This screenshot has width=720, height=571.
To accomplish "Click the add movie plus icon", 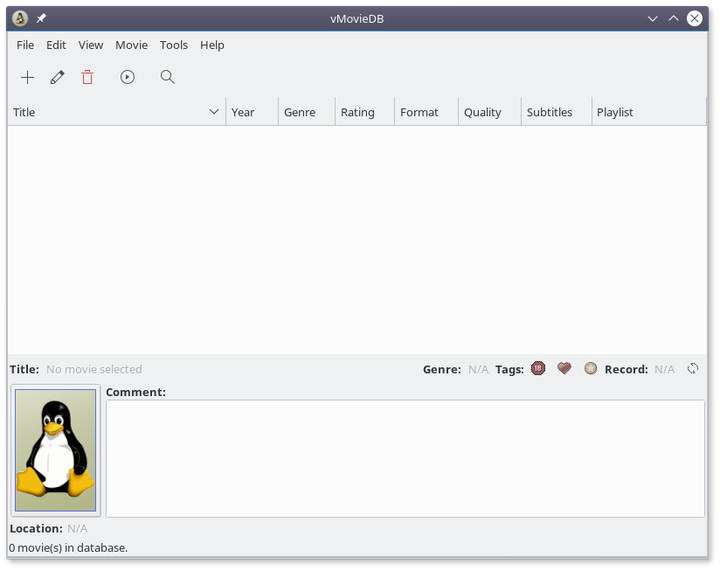I will pos(27,77).
